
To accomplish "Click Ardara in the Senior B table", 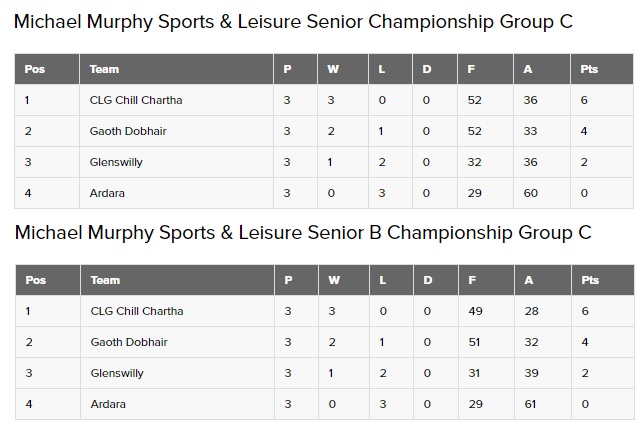I will (x=108, y=404).
